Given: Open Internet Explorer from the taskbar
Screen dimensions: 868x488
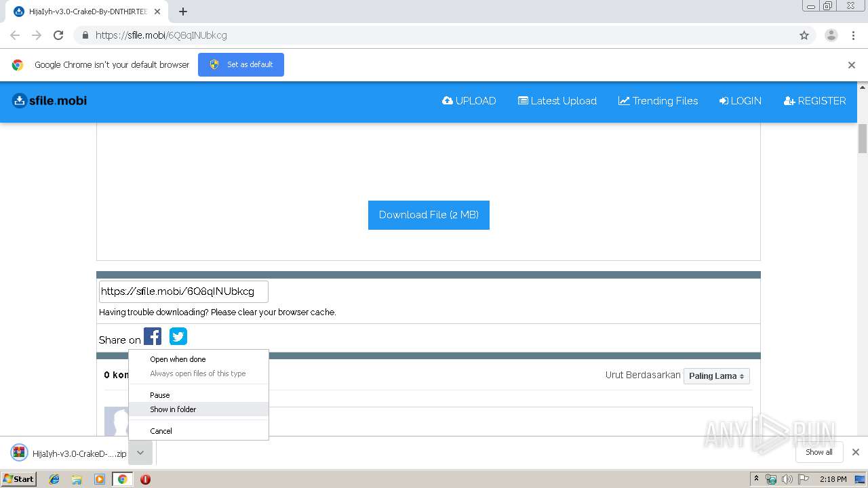Looking at the screenshot, I should 54,479.
